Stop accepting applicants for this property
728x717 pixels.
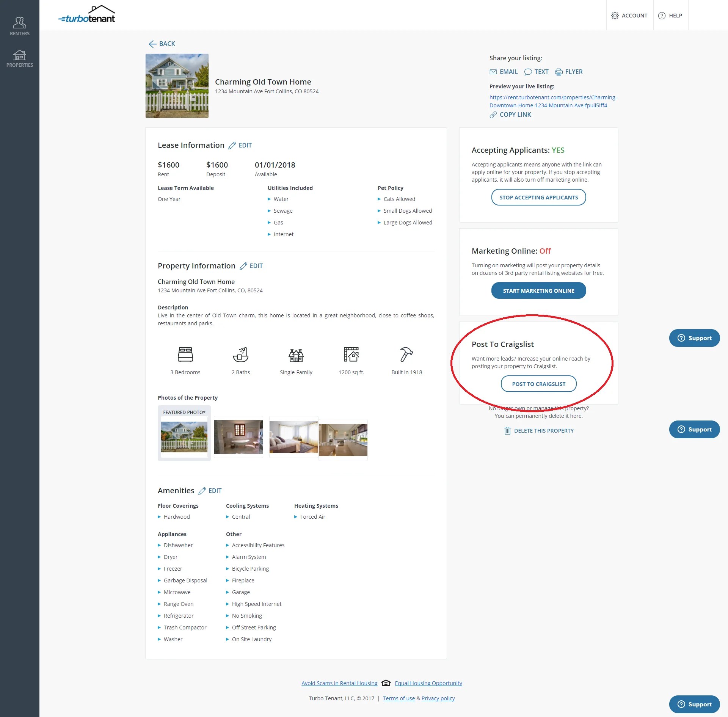click(538, 198)
